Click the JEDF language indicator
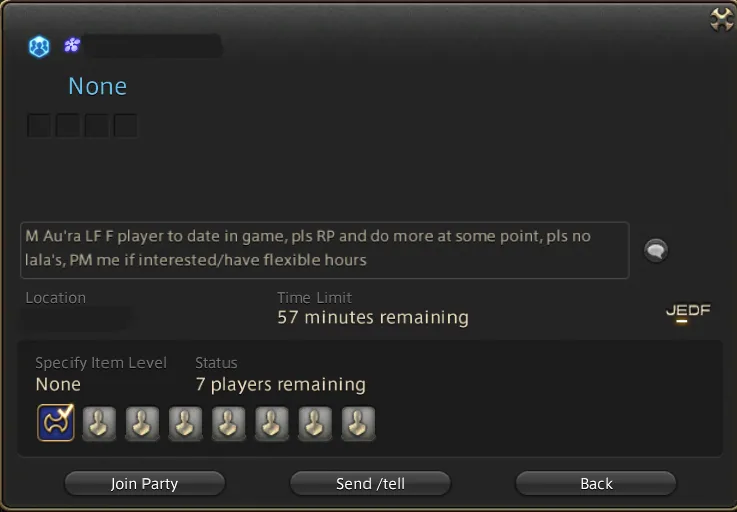 click(x=688, y=311)
